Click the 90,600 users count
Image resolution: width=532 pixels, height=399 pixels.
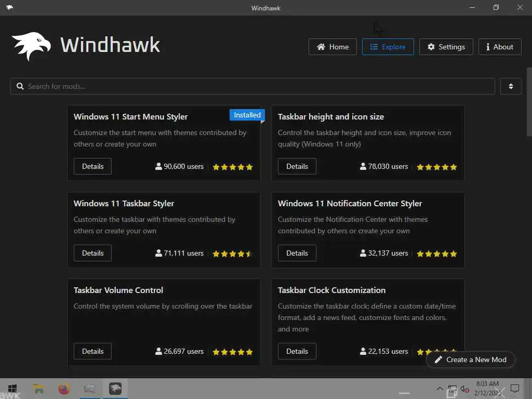[183, 167]
